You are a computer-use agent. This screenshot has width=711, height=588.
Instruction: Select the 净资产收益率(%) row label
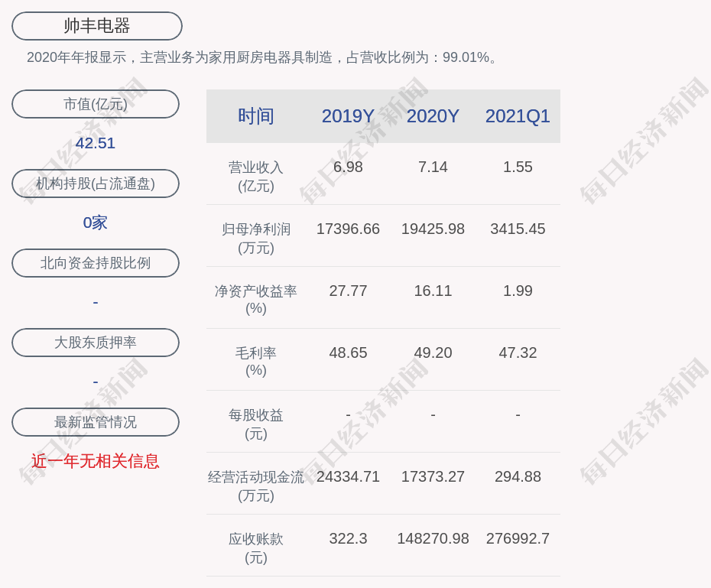256,300
